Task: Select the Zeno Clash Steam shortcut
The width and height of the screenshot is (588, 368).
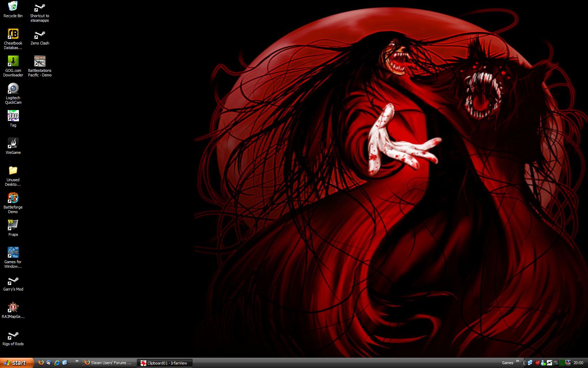Action: tap(40, 37)
